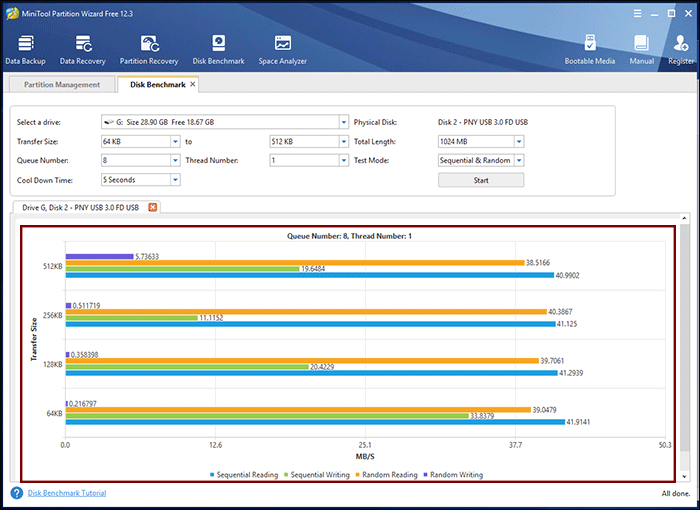The image size is (700, 510).
Task: Click the 33.8379 sequential write value
Action: pos(482,416)
